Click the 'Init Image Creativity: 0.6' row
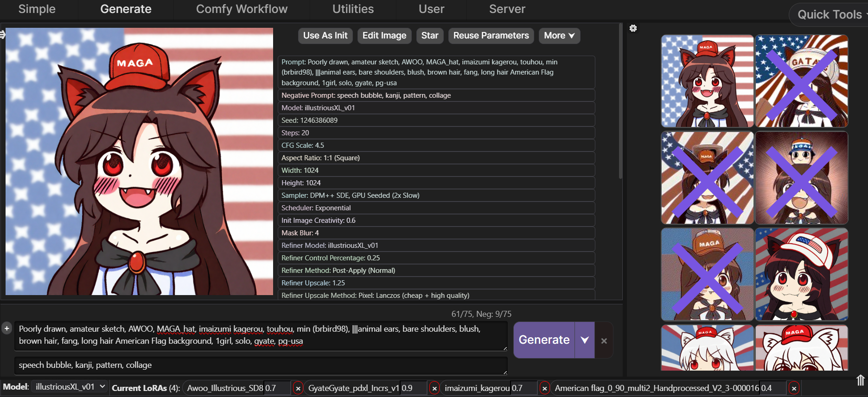 point(436,221)
